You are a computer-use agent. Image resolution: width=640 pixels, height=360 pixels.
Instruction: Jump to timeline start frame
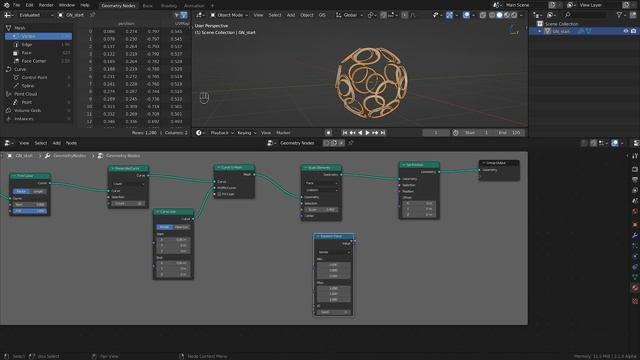(x=345, y=133)
